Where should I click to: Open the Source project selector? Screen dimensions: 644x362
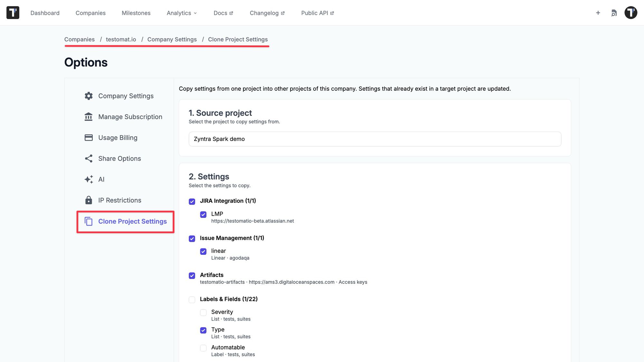pyautogui.click(x=375, y=139)
